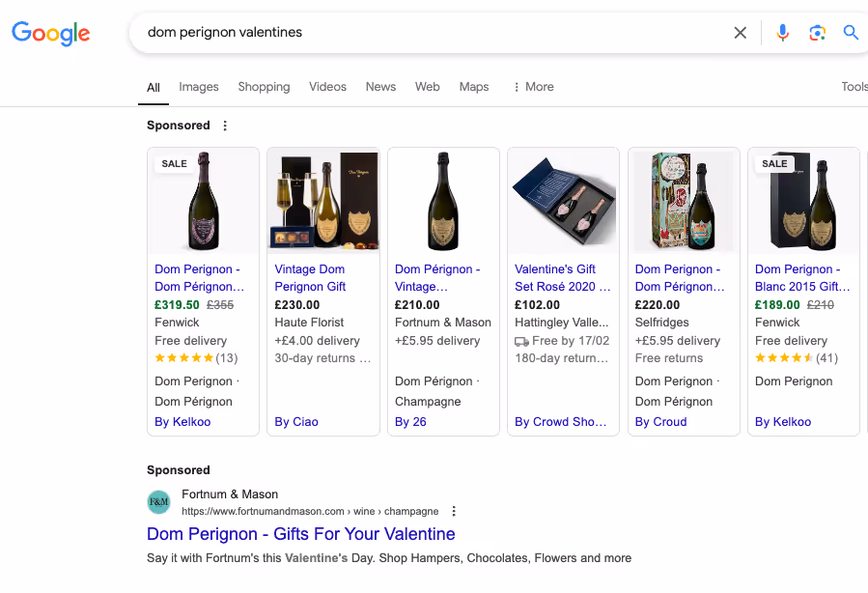The height and width of the screenshot is (593, 868).
Task: Click the £210.00 price
Action: 417,305
